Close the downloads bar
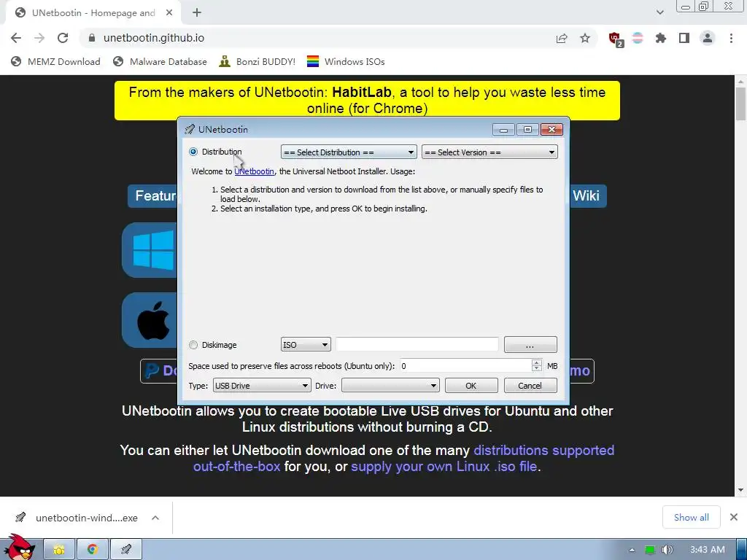 point(734,517)
